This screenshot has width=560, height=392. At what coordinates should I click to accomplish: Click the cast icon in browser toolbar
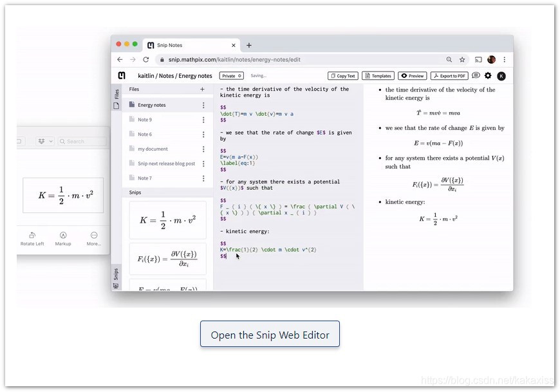pyautogui.click(x=478, y=60)
